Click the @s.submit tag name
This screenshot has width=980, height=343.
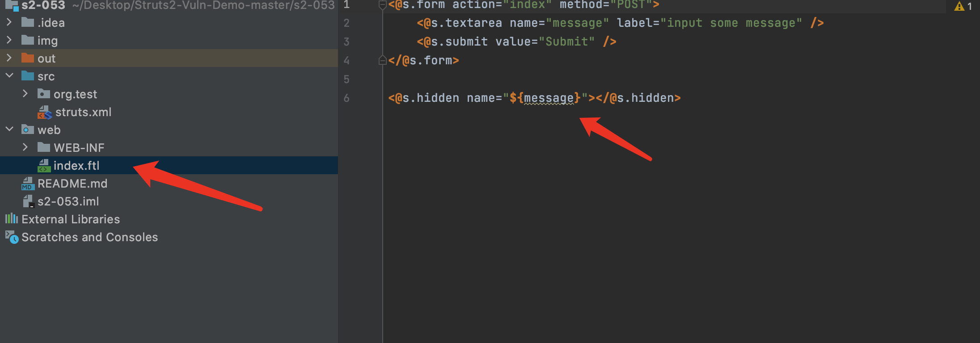456,42
